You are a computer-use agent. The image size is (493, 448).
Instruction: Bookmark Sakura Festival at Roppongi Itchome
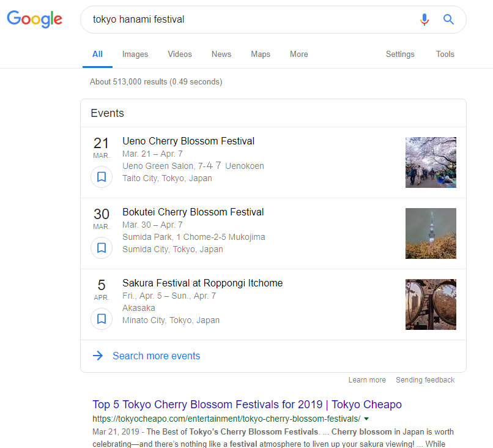click(x=102, y=319)
